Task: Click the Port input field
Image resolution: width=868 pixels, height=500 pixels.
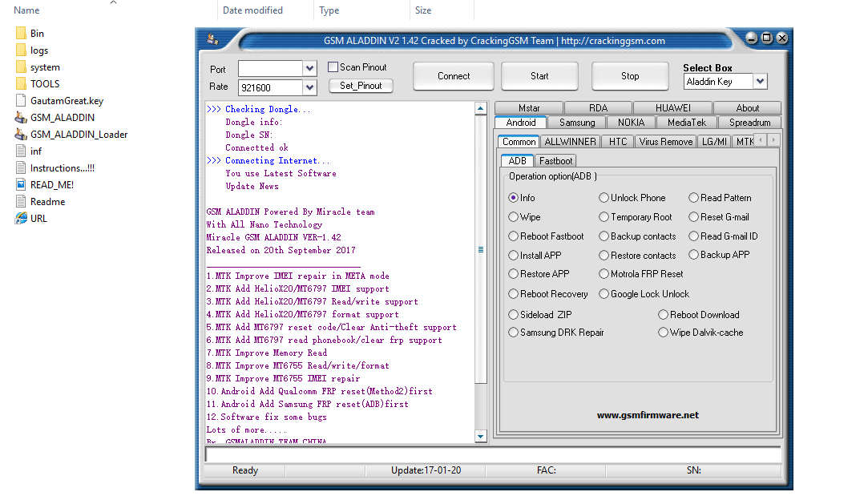Action: [270, 69]
